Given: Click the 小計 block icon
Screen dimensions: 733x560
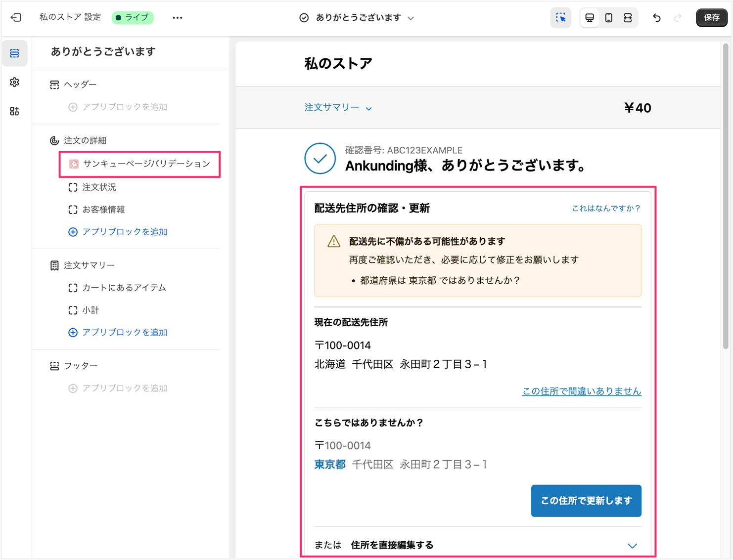Looking at the screenshot, I should 73,310.
